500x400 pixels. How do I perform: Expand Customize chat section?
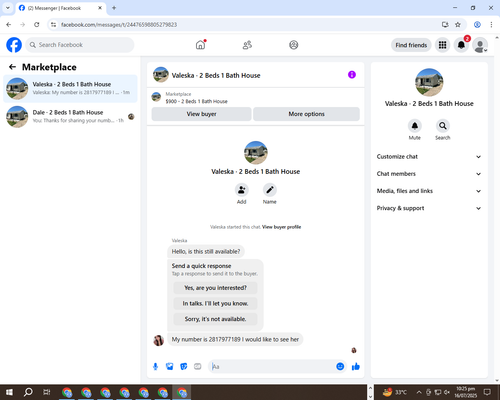429,157
